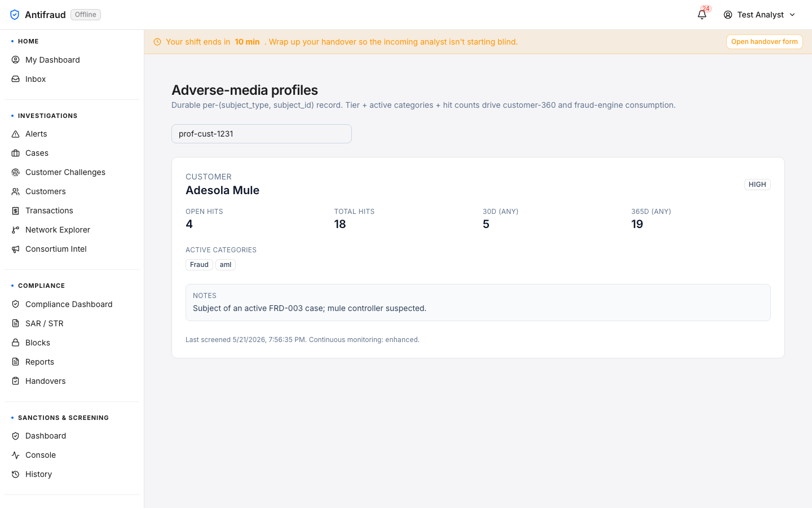Click the Customers people icon

[x=16, y=191]
